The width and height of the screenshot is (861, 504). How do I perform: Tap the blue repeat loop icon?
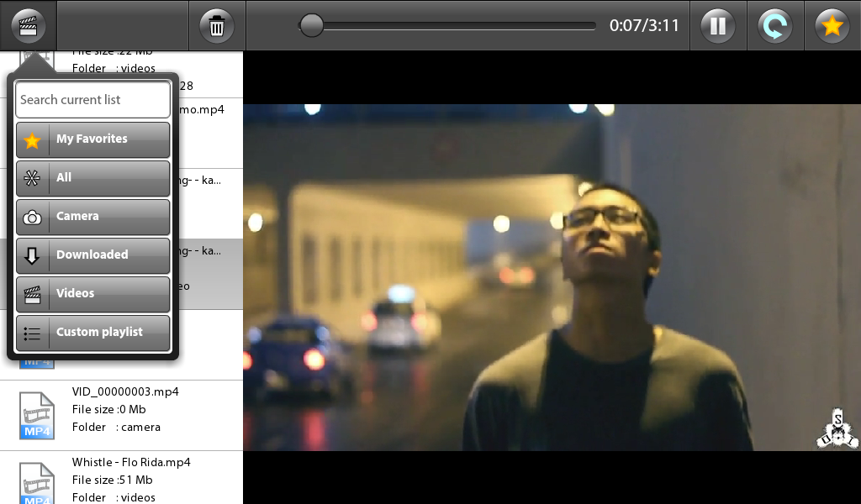[774, 26]
